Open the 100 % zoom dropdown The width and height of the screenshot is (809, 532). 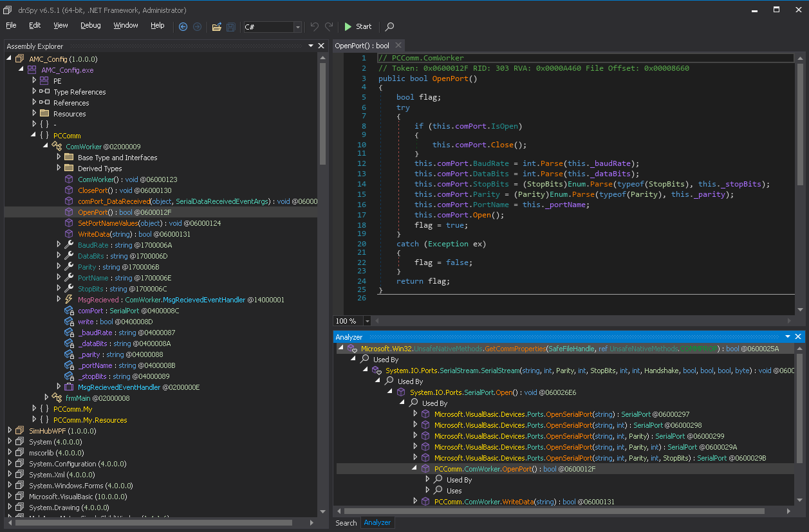[x=367, y=321]
